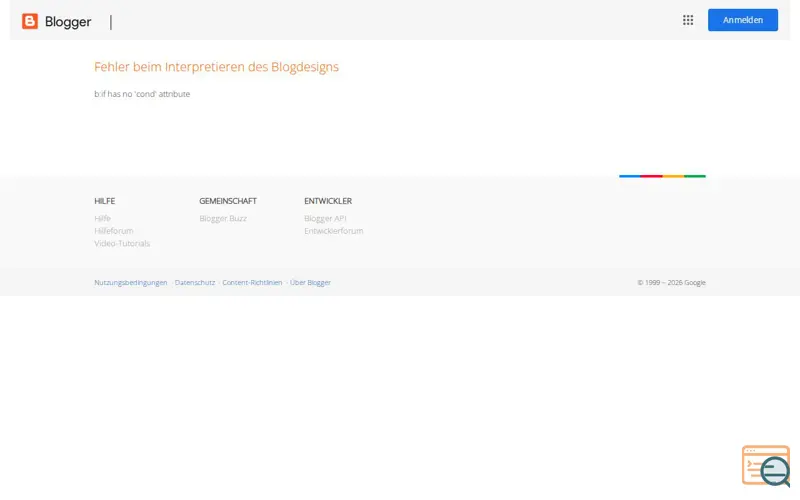This screenshot has height=500, width=800.
Task: Open the Blogger API link
Action: click(x=325, y=218)
